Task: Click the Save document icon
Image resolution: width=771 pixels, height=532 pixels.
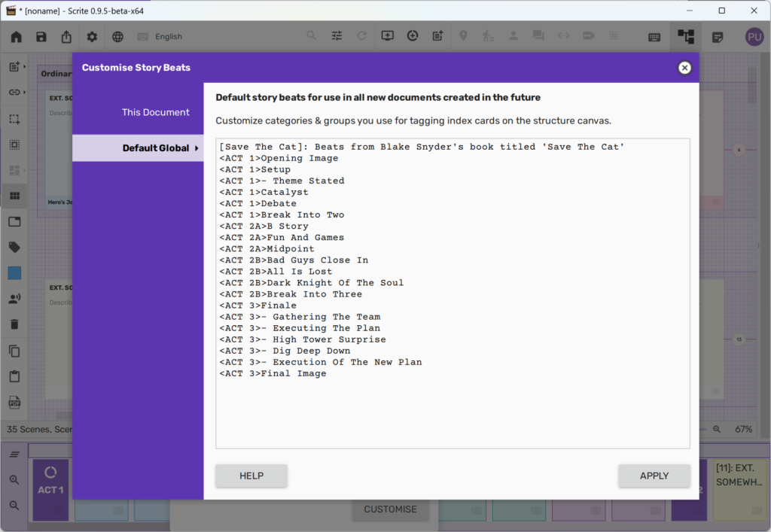Action: [x=41, y=37]
